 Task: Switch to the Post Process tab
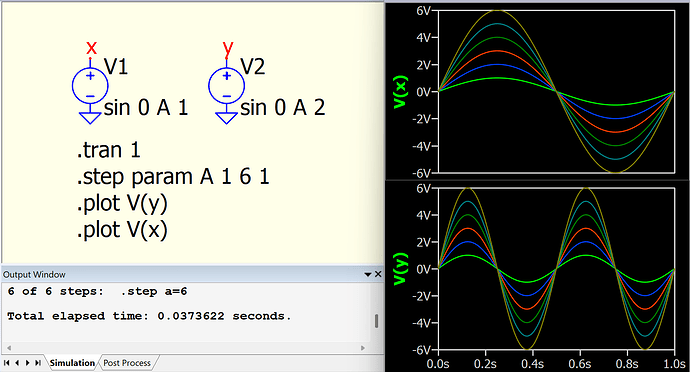pyautogui.click(x=127, y=363)
